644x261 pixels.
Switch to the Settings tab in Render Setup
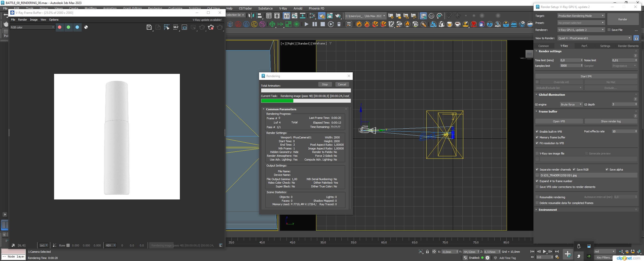(605, 46)
